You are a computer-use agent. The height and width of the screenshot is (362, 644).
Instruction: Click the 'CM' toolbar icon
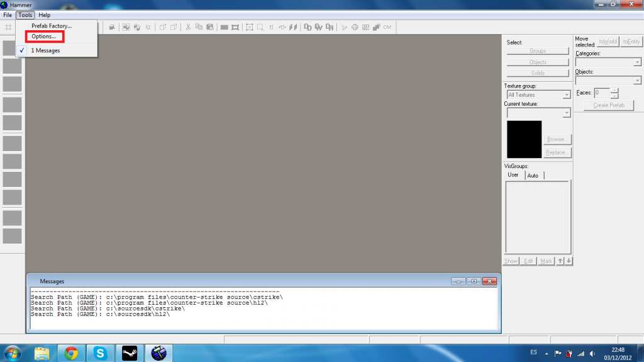pos(387,27)
